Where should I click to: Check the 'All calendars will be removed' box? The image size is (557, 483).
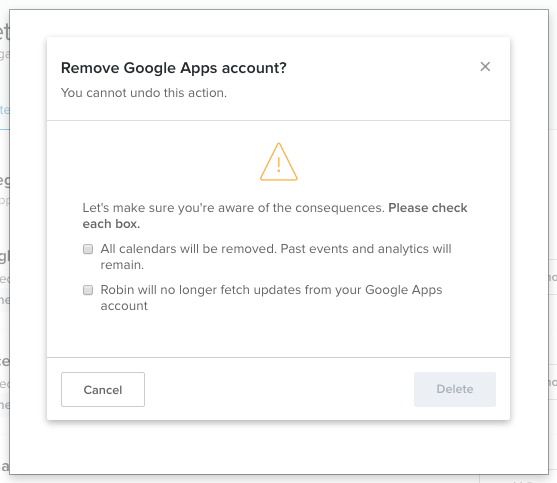click(88, 249)
